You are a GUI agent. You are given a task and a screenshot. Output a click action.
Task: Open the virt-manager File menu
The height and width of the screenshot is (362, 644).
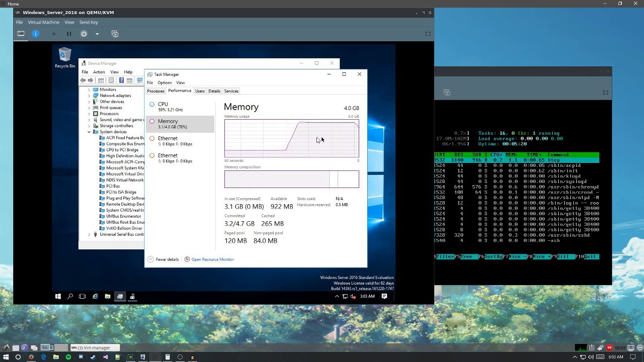tap(19, 22)
